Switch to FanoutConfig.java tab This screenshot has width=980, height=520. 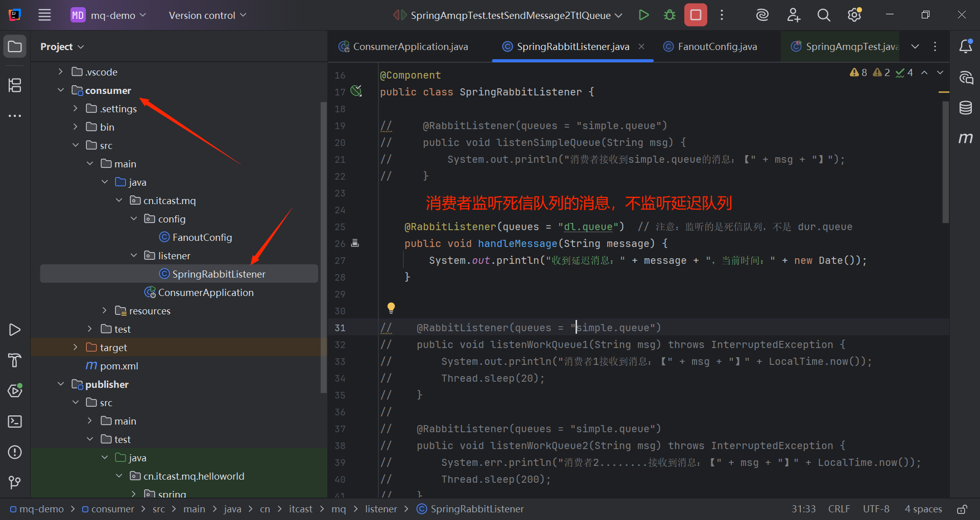tap(710, 46)
